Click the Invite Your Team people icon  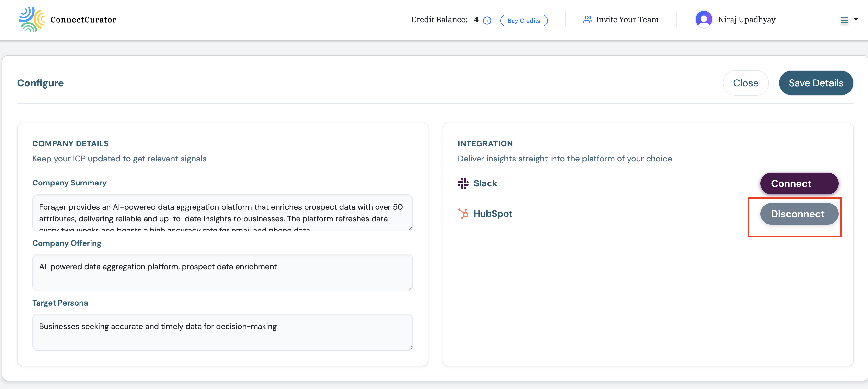[x=587, y=19]
